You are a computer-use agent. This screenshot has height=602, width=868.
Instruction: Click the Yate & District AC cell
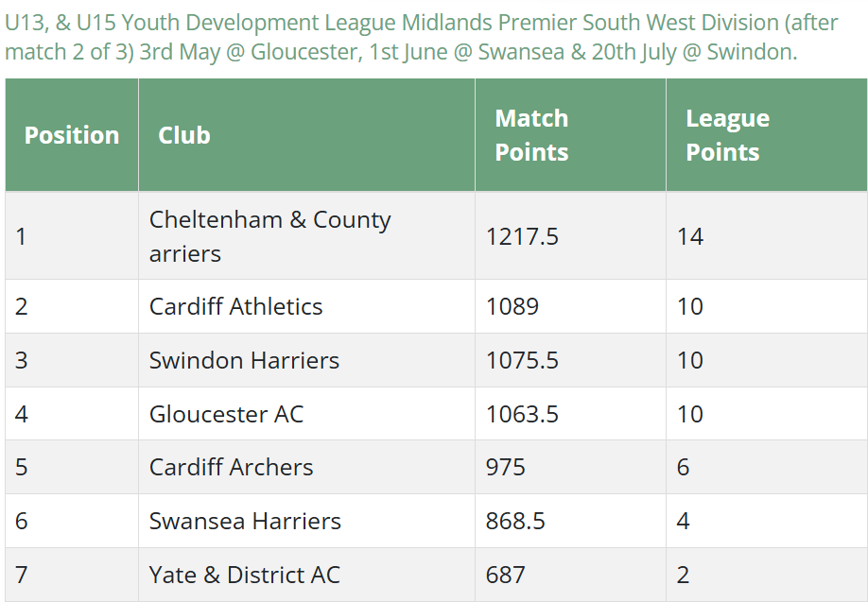(306, 575)
